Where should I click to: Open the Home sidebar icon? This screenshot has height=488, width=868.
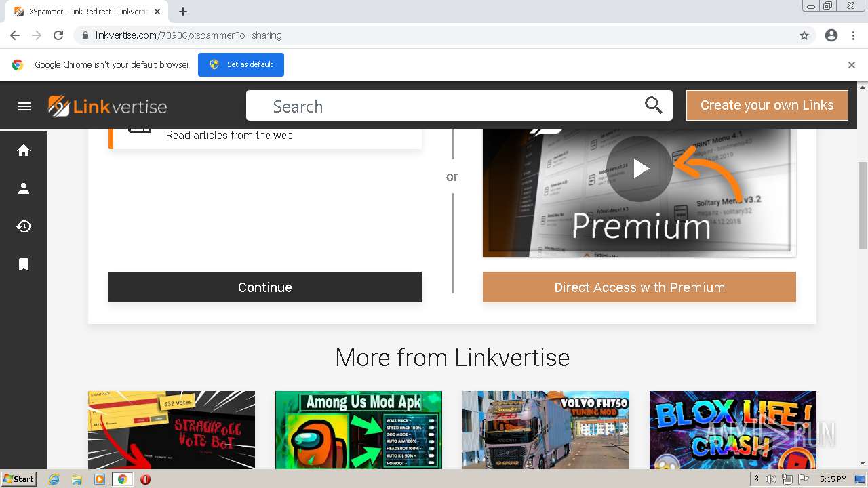(x=24, y=150)
